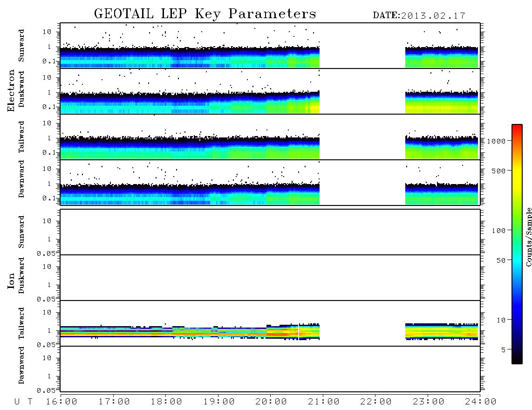532x410 pixels.
Task: Select the Electron Tailward axis label
Action: click(21, 137)
